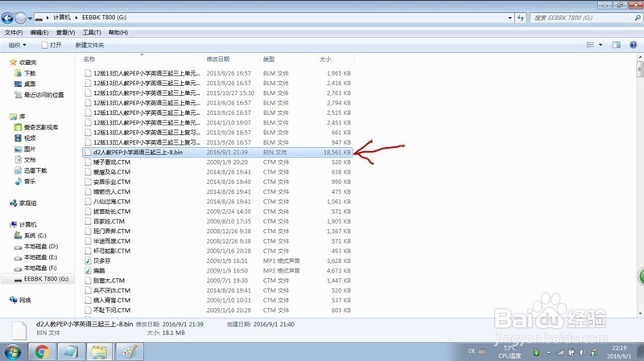Click the magnifier icon in search box
The width and height of the screenshot is (644, 361).
point(638,18)
